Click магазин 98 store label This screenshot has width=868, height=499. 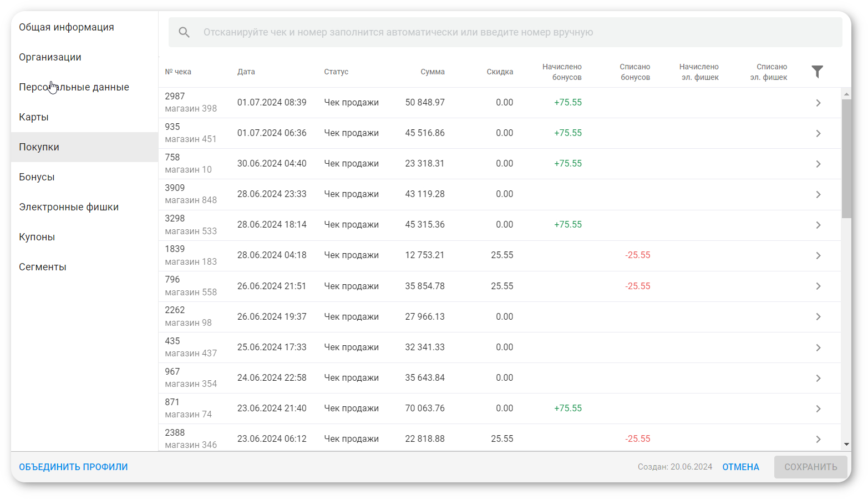188,323
